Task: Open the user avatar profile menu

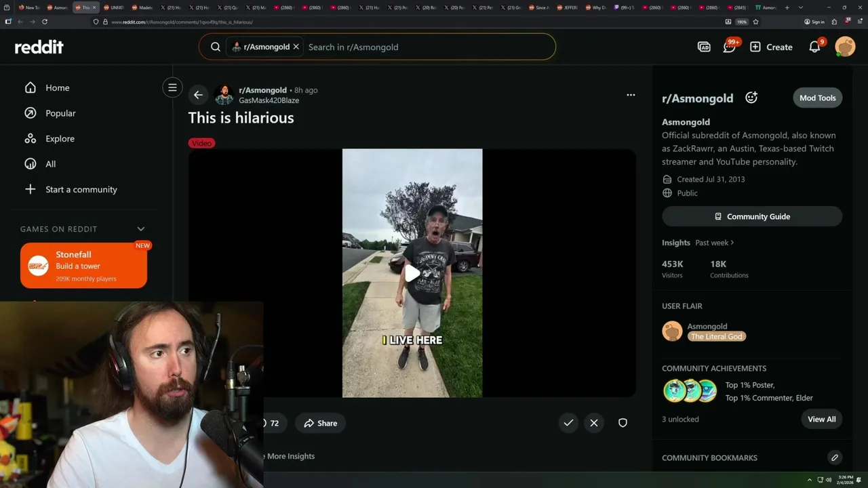Action: [x=845, y=47]
